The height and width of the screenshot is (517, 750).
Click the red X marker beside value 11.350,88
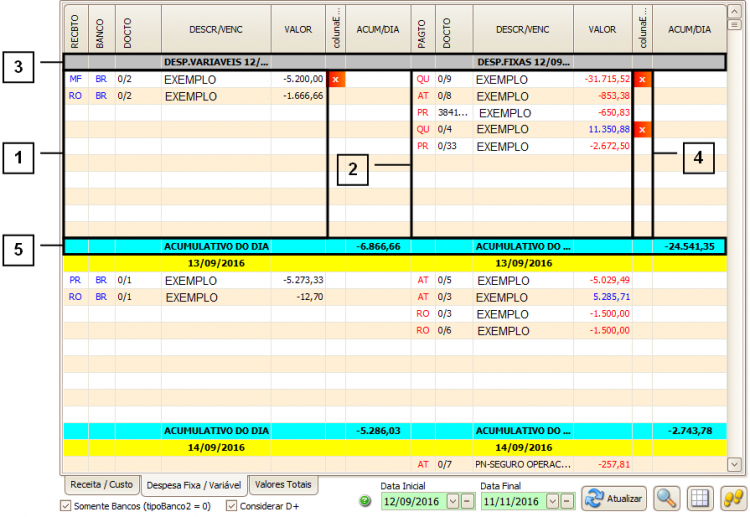tap(642, 129)
